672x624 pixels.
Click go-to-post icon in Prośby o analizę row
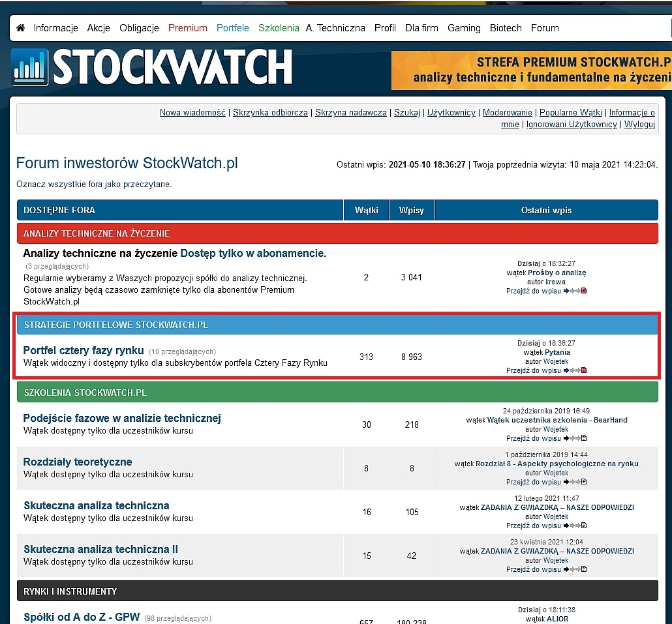[x=575, y=291]
